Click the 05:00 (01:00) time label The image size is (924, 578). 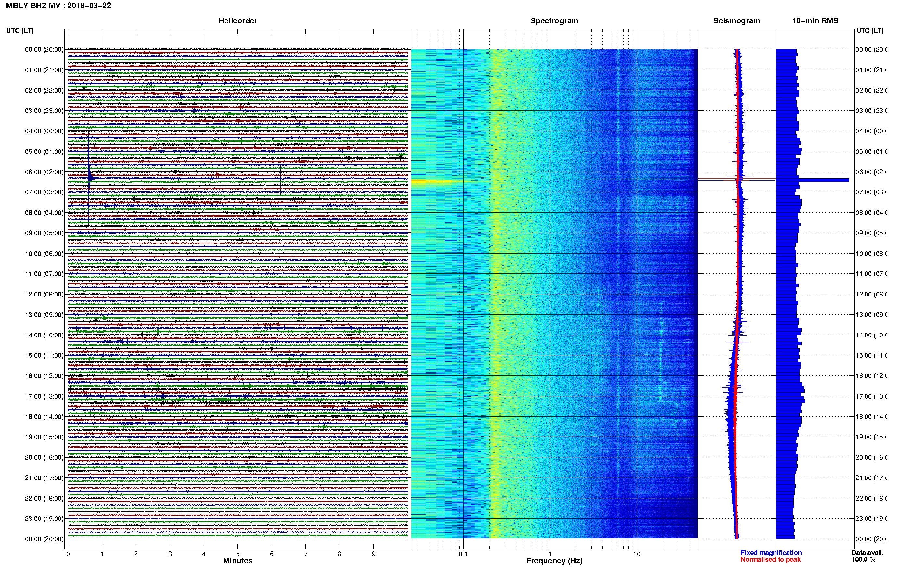[x=44, y=152]
